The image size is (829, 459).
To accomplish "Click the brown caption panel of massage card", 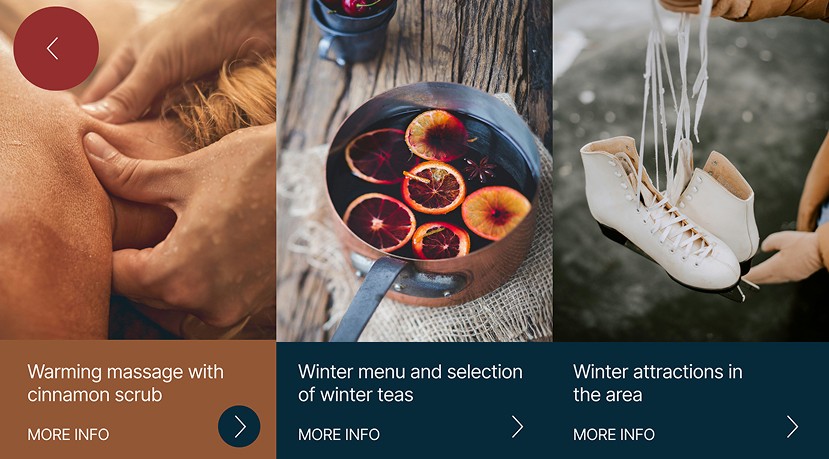I will click(x=137, y=400).
